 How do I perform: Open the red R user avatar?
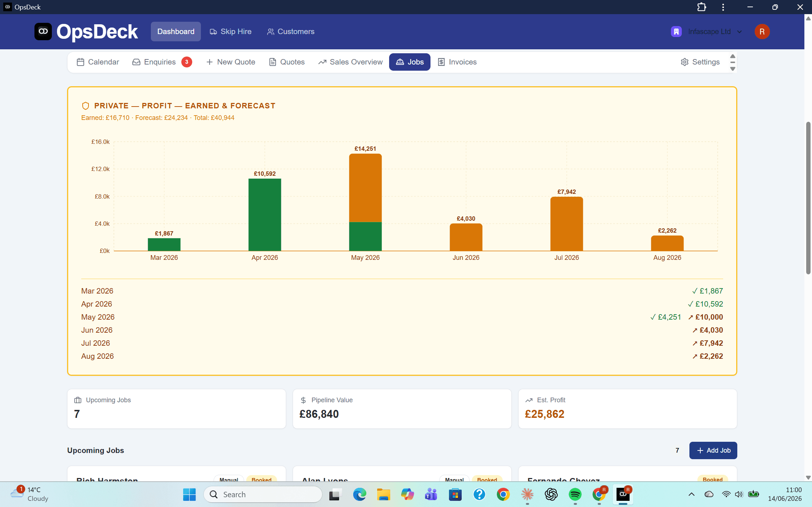(762, 32)
